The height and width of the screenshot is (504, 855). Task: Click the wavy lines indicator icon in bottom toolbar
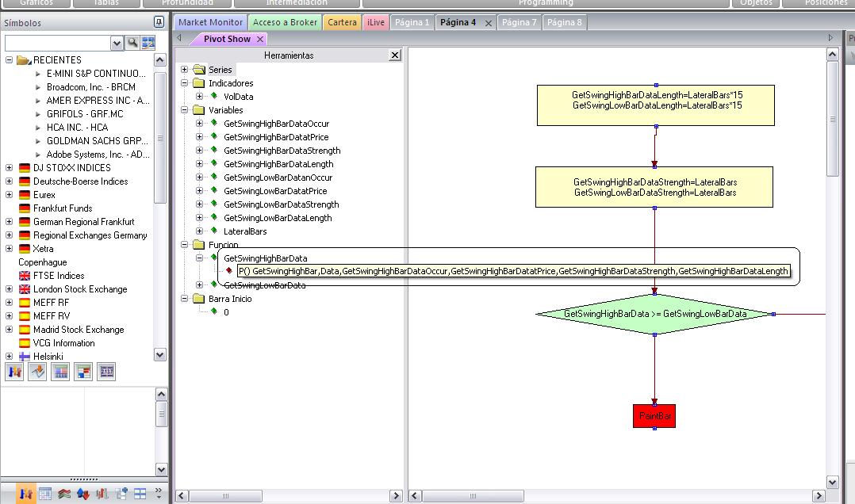64,494
